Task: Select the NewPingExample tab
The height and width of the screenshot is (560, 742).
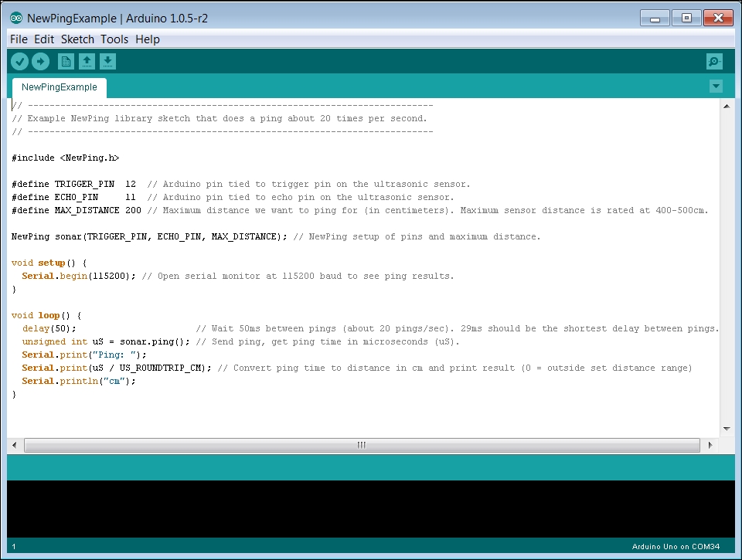Action: pyautogui.click(x=60, y=87)
